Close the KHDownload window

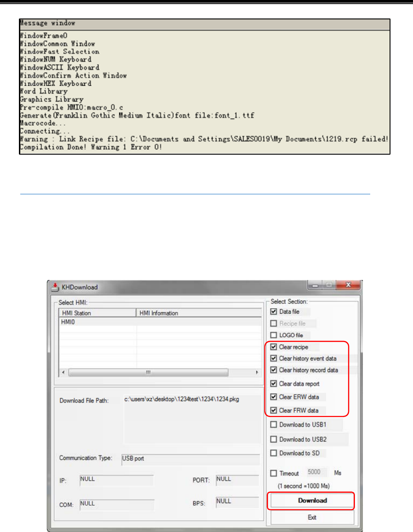pos(348,285)
